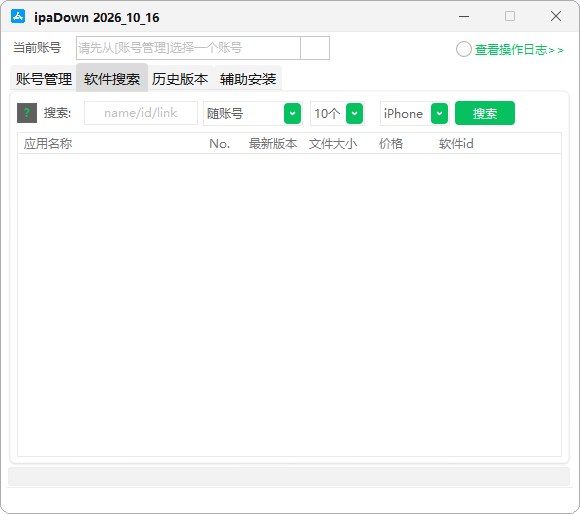Viewport: 580px width, 514px height.
Task: Toggle the radio button beside 查看操作日志
Action: click(463, 49)
